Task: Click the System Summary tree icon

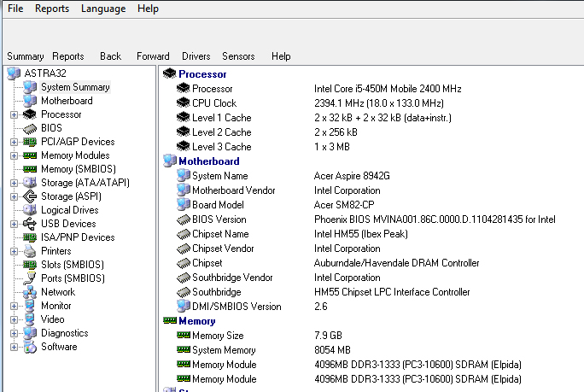Action: click(x=30, y=87)
